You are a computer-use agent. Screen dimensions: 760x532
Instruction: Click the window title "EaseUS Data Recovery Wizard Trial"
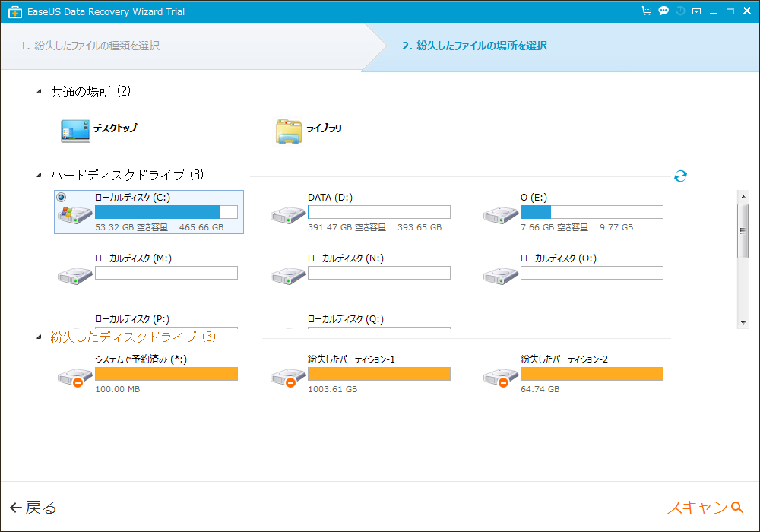(106, 11)
